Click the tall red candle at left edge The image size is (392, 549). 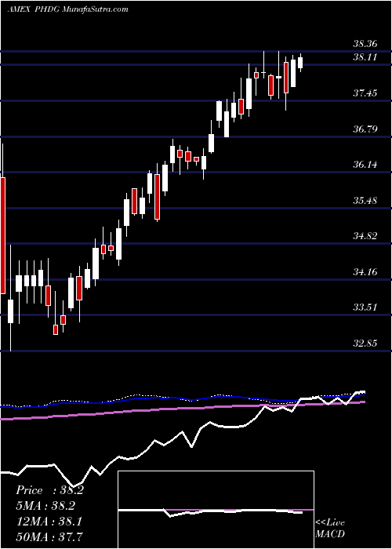pyautogui.click(x=2, y=235)
